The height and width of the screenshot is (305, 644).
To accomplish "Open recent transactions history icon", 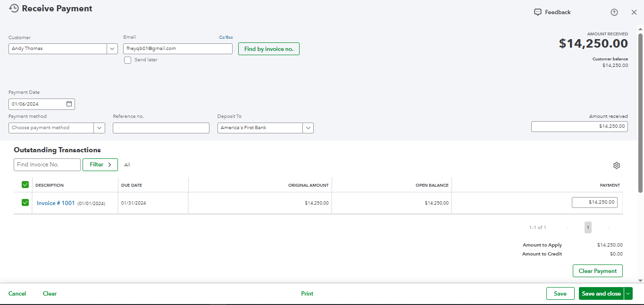I will point(14,8).
